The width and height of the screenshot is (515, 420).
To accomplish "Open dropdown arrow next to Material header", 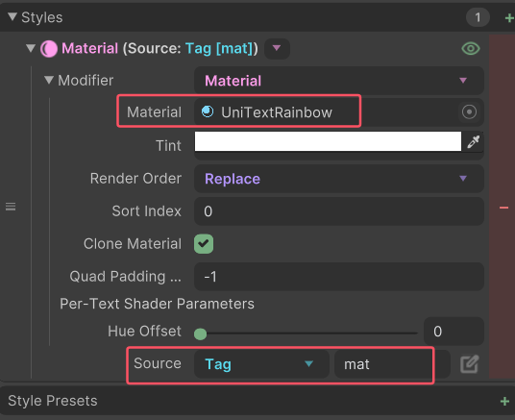I will 277,49.
